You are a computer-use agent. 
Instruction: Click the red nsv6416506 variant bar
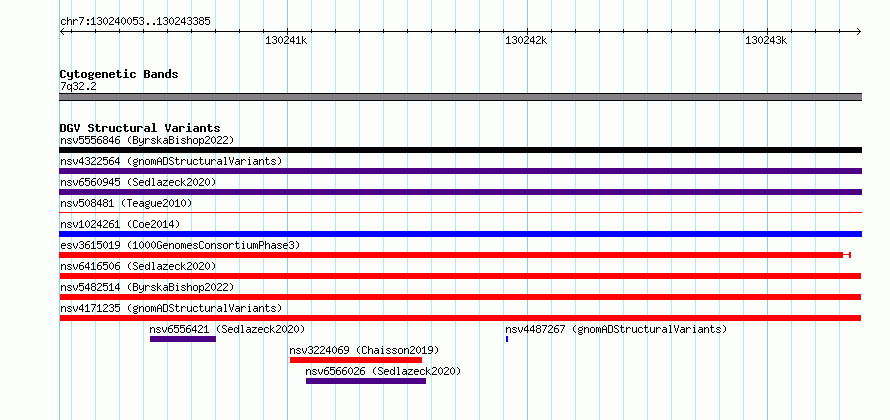(x=460, y=276)
